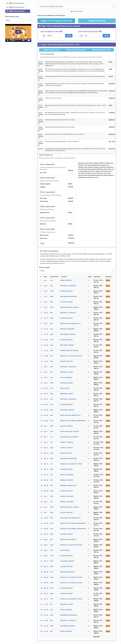The height and width of the screenshot is (644, 121).
Task: Click help icon beside Other Reimbursements
Action: click(x=100, y=31)
